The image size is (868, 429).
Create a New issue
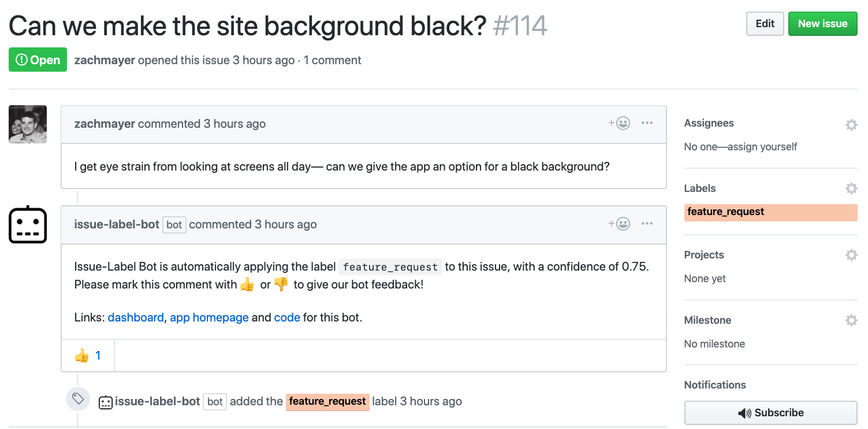pyautogui.click(x=822, y=24)
